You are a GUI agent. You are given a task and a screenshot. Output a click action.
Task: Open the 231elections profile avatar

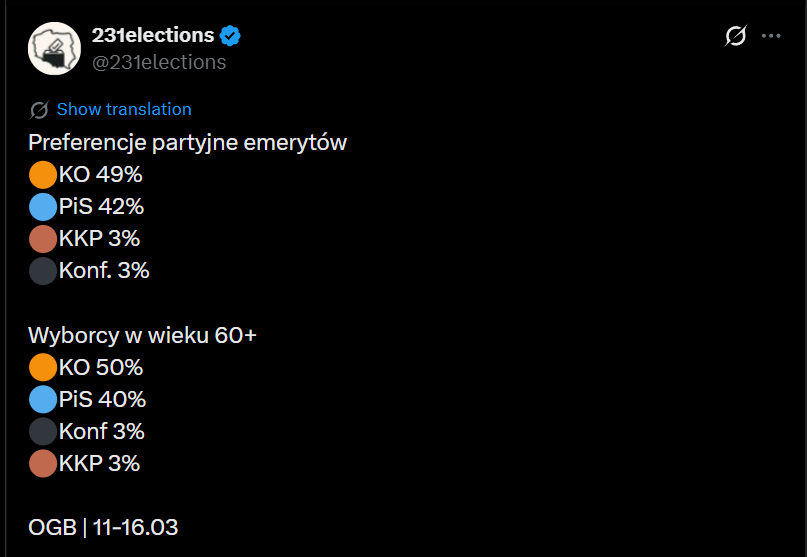54,48
